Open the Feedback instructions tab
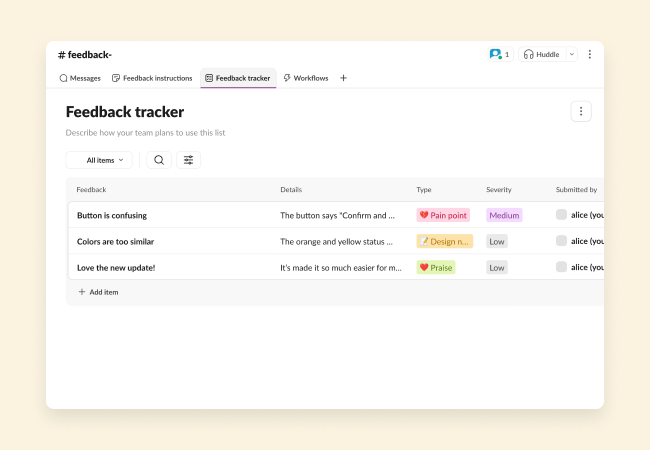 (x=154, y=78)
